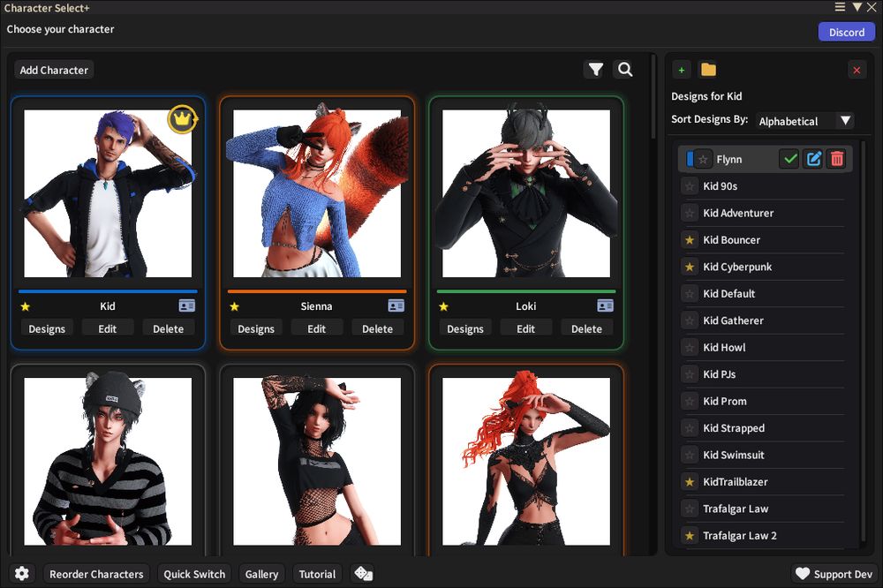Unfavorite the Kid Cyberpunk design
Image resolution: width=883 pixels, height=588 pixels.
(x=690, y=267)
